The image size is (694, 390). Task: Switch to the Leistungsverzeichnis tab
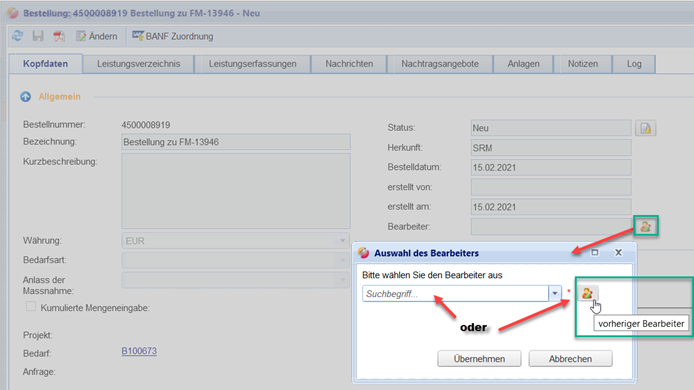coord(139,64)
